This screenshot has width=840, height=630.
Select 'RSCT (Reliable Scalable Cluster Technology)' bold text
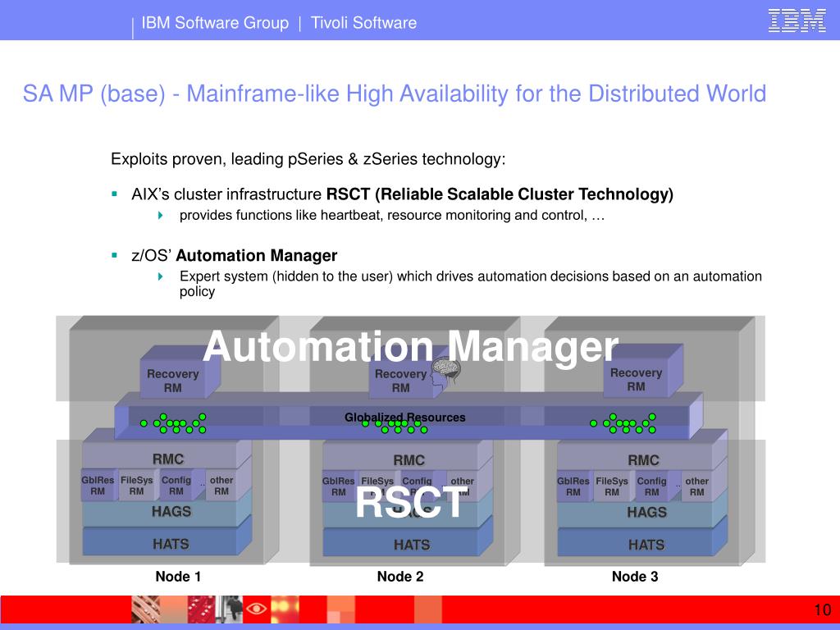[500, 194]
